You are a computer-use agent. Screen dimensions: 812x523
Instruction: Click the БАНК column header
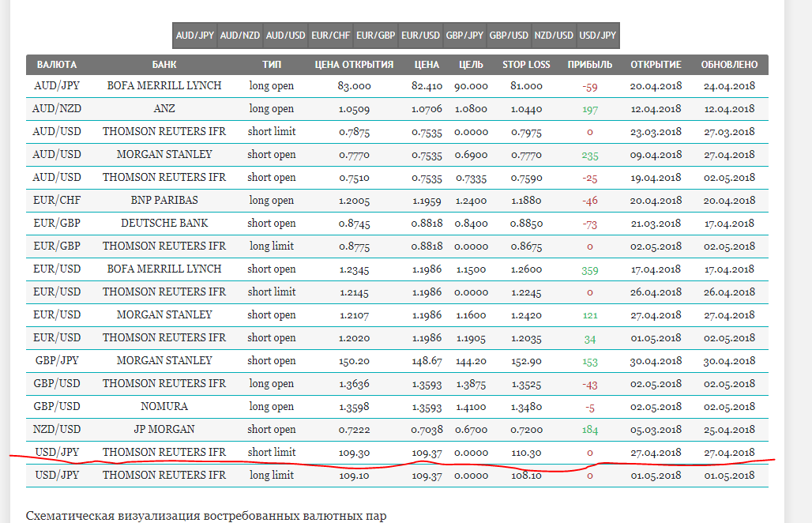pyautogui.click(x=164, y=65)
